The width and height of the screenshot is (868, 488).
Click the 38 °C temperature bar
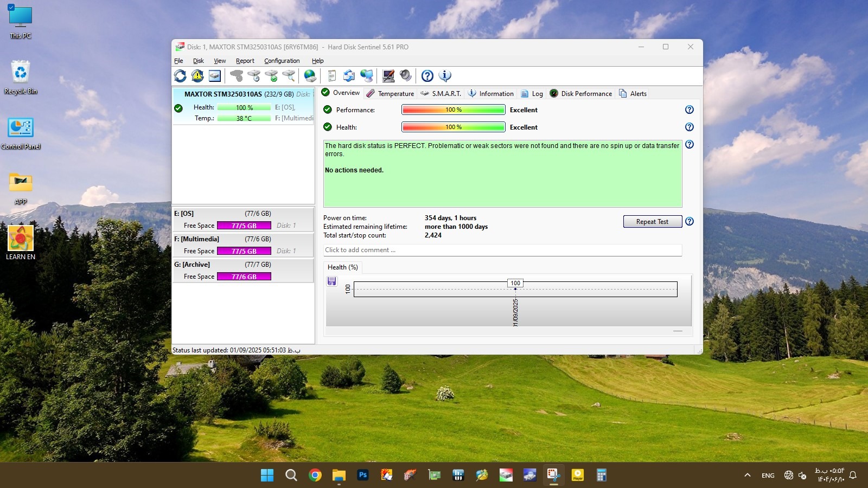tap(244, 118)
